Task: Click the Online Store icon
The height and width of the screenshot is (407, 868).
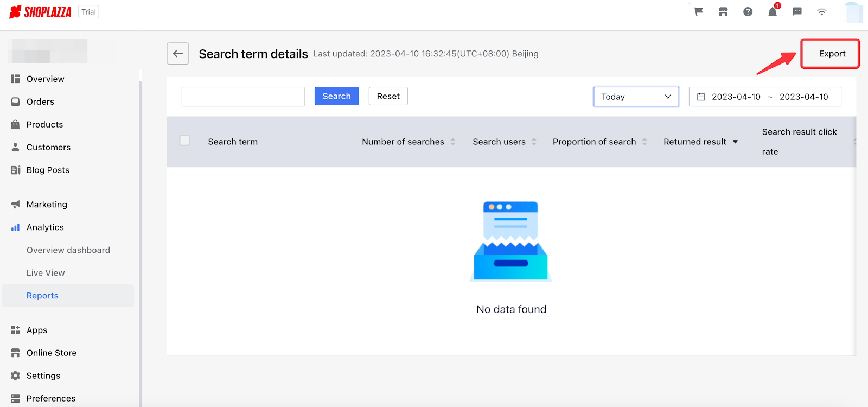Action: (15, 353)
